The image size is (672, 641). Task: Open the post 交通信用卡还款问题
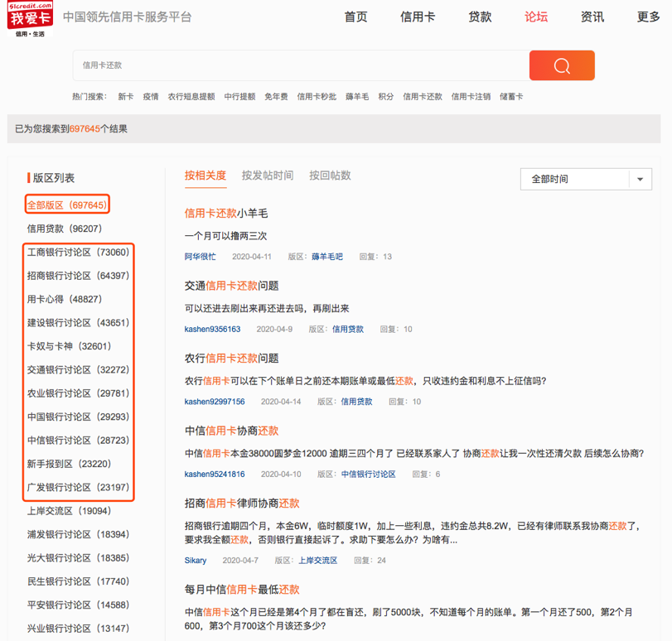point(231,286)
